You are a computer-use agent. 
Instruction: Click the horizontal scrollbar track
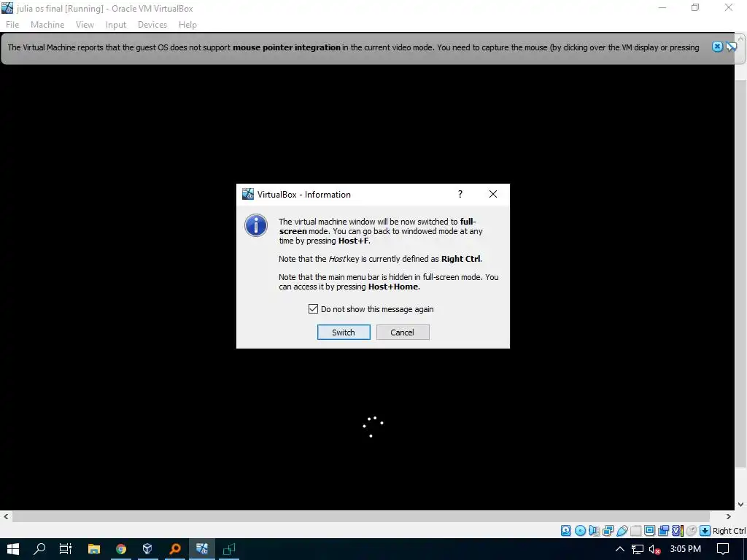point(360,517)
